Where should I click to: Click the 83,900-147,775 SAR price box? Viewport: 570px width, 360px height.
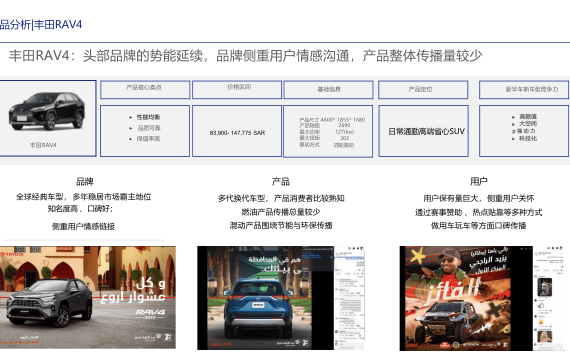click(x=237, y=131)
